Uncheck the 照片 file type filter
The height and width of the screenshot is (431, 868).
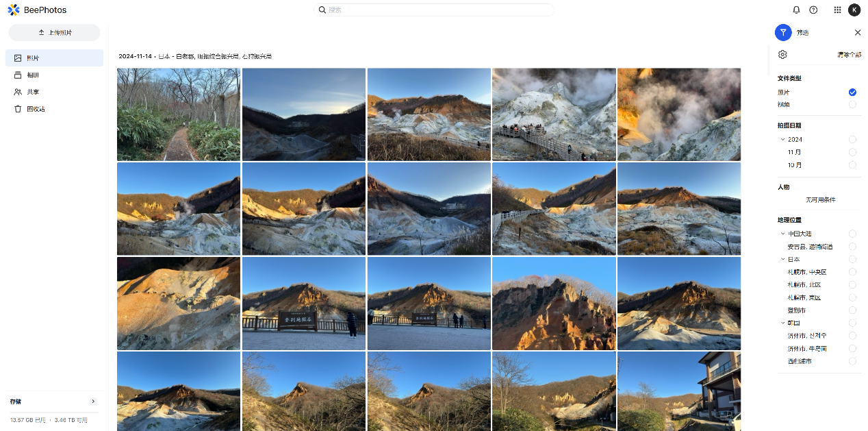852,92
